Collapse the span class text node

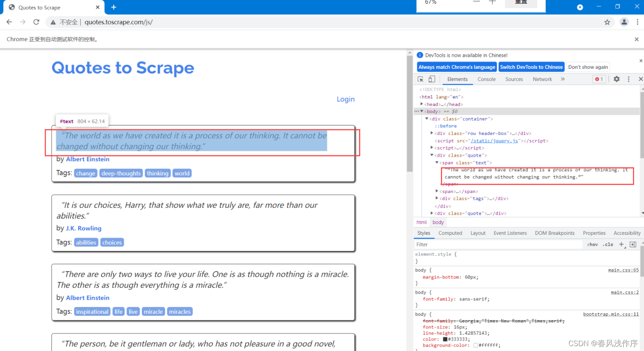[437, 162]
